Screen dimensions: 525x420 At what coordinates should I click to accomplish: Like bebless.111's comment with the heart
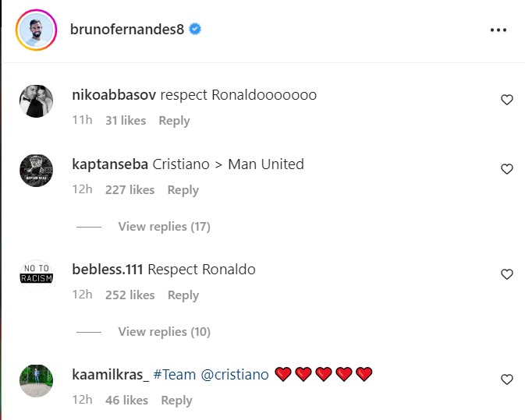pyautogui.click(x=506, y=274)
